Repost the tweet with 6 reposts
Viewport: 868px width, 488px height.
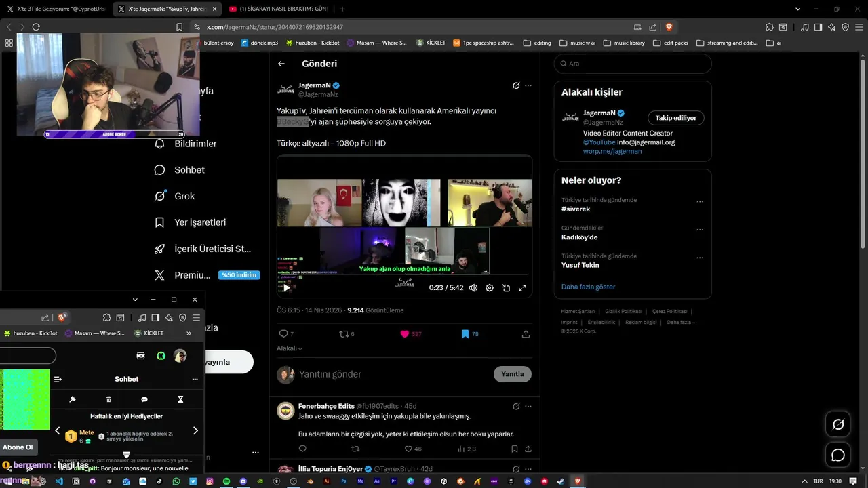coord(347,334)
